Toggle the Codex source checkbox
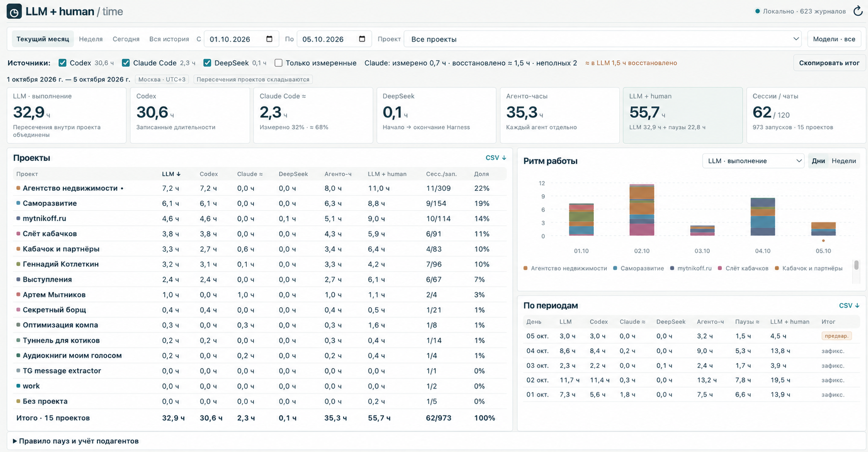Screen dimensions: 868x452 point(62,63)
